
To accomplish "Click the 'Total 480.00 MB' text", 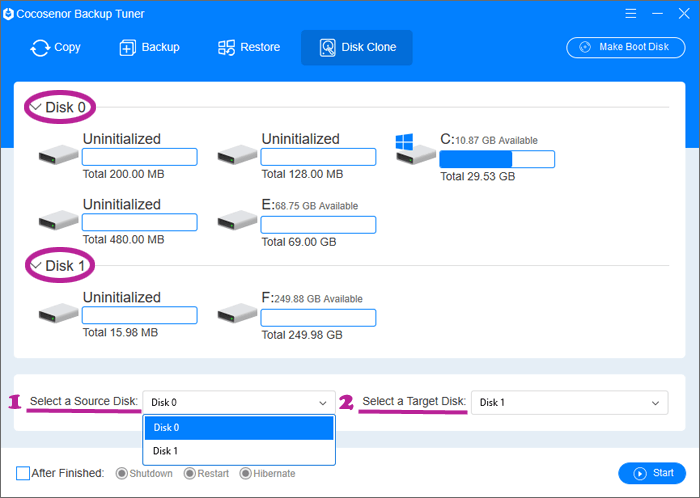I will (124, 240).
